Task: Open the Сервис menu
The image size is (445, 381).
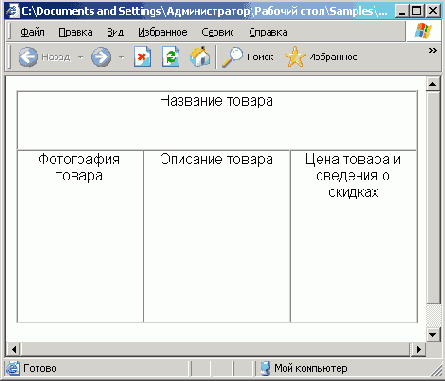Action: [x=217, y=32]
